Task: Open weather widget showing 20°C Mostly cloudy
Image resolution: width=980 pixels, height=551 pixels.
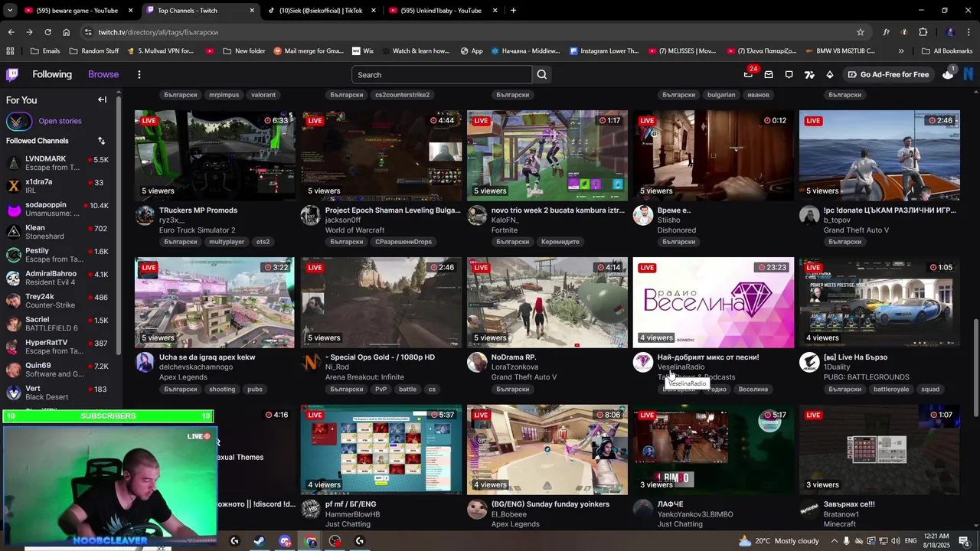Action: 779,541
